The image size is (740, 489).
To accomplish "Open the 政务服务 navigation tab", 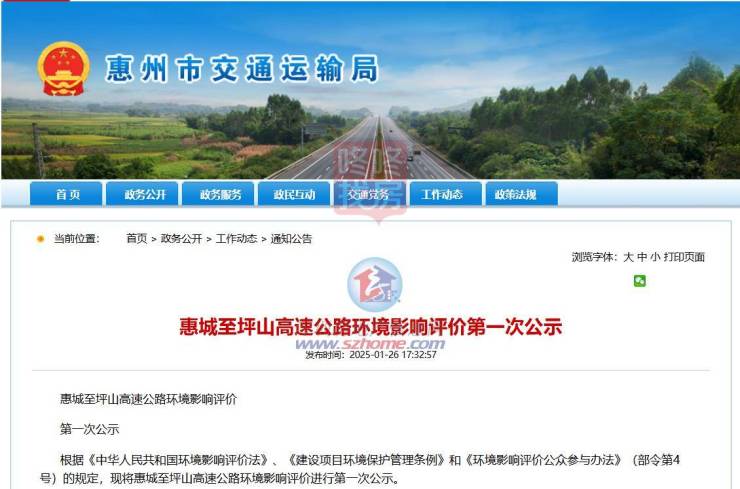I will click(x=218, y=194).
